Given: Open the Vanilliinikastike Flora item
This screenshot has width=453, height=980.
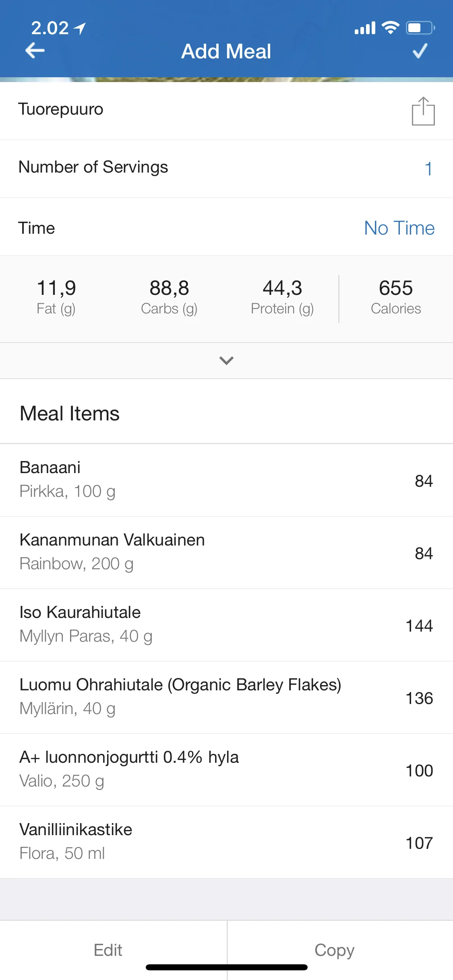Looking at the screenshot, I should click(226, 842).
